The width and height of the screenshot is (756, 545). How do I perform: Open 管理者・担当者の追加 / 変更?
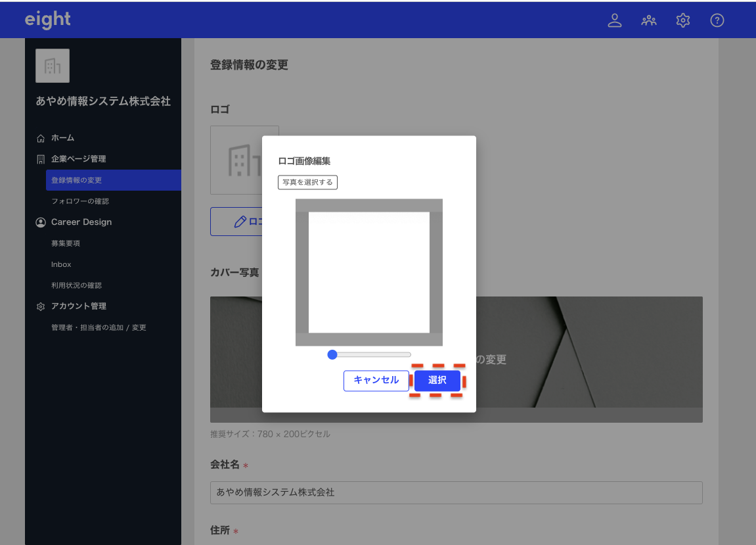click(99, 327)
